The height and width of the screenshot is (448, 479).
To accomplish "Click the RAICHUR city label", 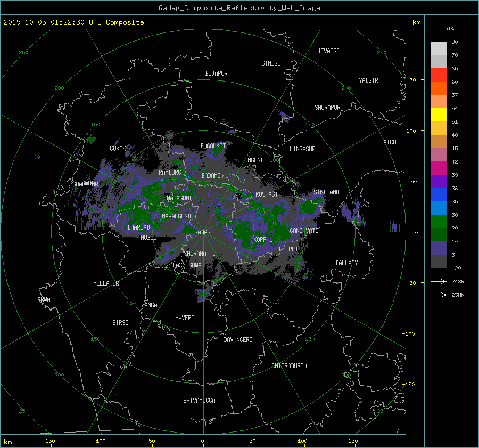I will point(391,142).
